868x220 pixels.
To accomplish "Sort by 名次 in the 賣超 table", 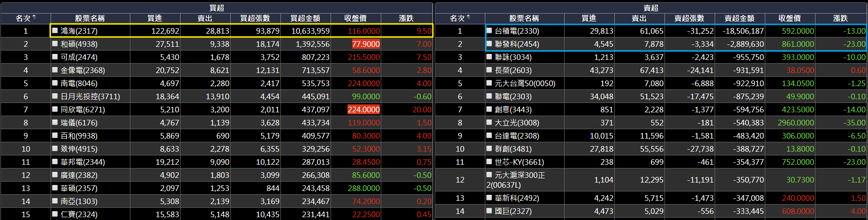I will 460,18.
